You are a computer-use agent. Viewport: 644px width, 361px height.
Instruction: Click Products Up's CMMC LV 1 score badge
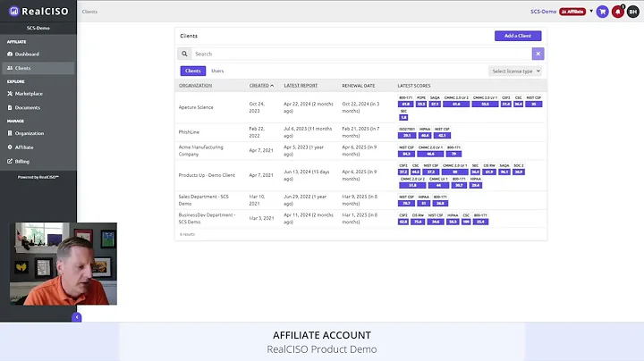(438, 185)
